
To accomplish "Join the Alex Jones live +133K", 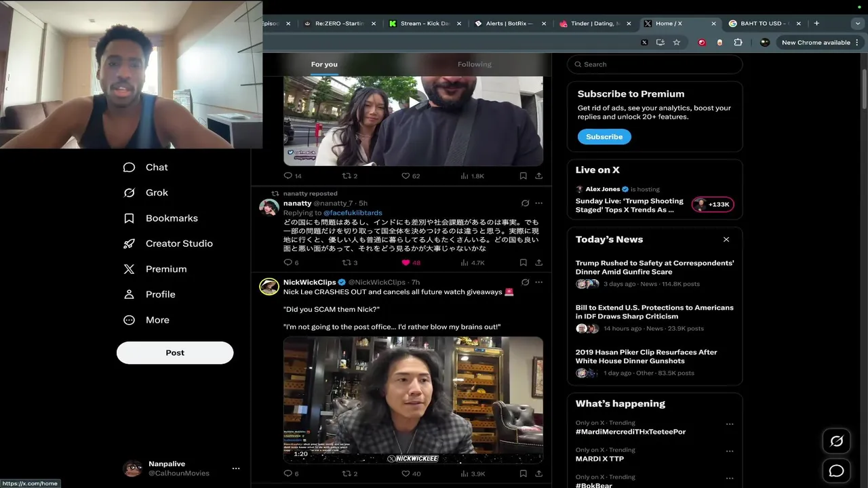I will (713, 205).
